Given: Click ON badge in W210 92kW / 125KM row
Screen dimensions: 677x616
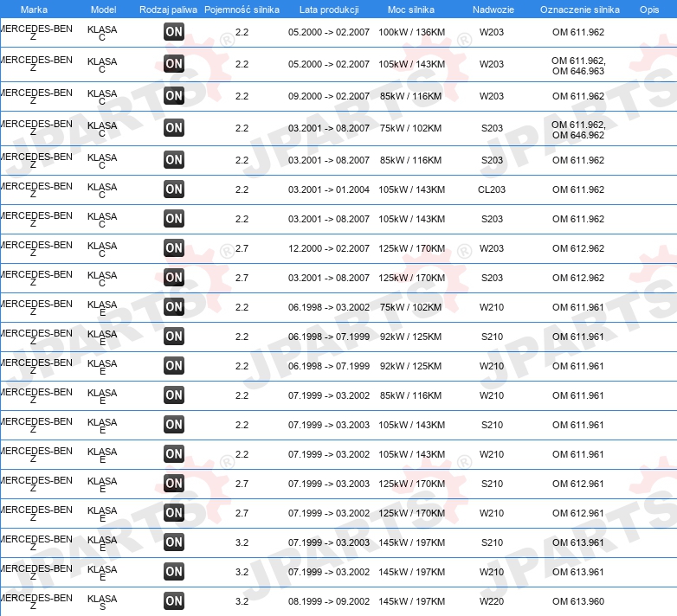Looking at the screenshot, I should pyautogui.click(x=174, y=365).
